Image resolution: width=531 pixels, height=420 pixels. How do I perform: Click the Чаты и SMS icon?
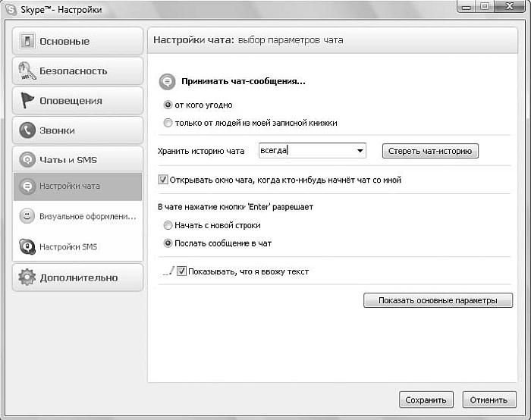tap(27, 160)
